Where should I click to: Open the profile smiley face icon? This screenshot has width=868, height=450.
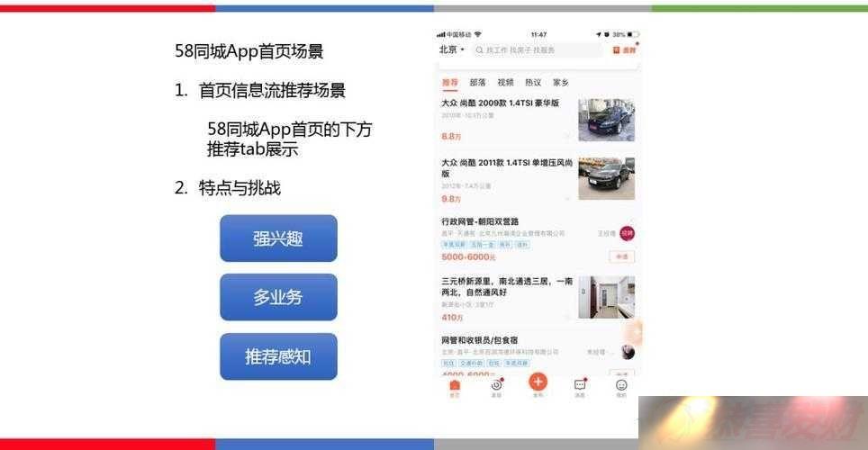tap(621, 385)
